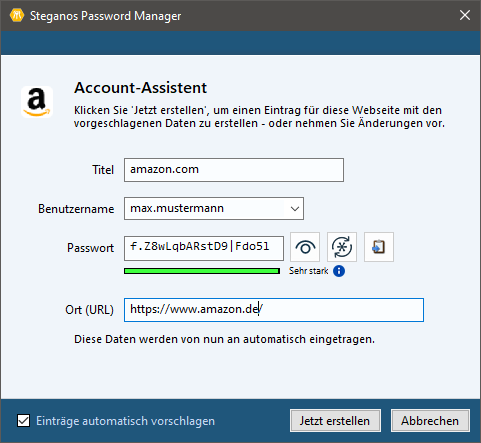Generate a new password with the asterisk icon
The height and width of the screenshot is (443, 481).
[x=342, y=247]
